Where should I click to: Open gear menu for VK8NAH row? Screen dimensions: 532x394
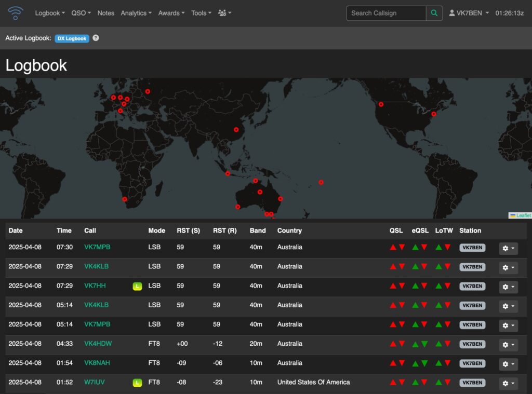[x=508, y=364]
